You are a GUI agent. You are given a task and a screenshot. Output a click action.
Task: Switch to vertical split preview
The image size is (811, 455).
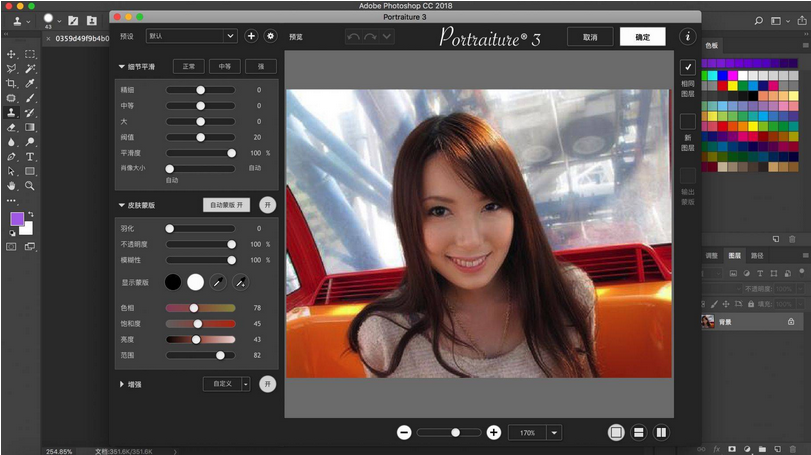(661, 433)
